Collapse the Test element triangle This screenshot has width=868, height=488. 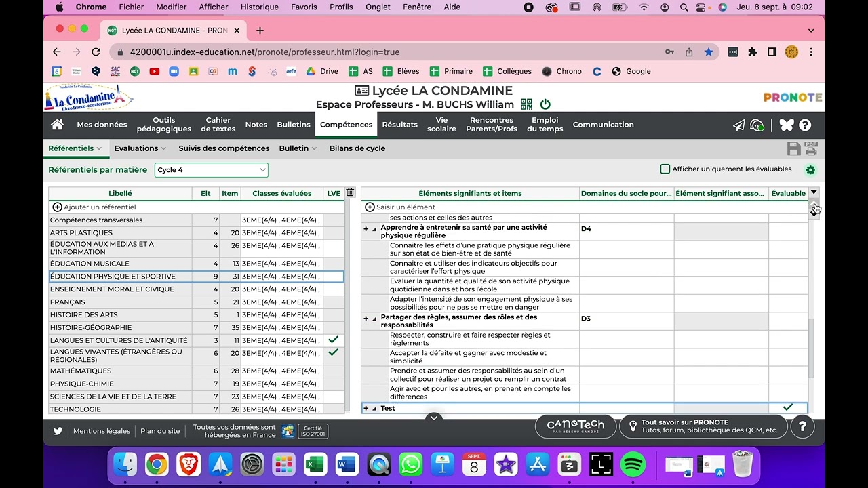(374, 409)
